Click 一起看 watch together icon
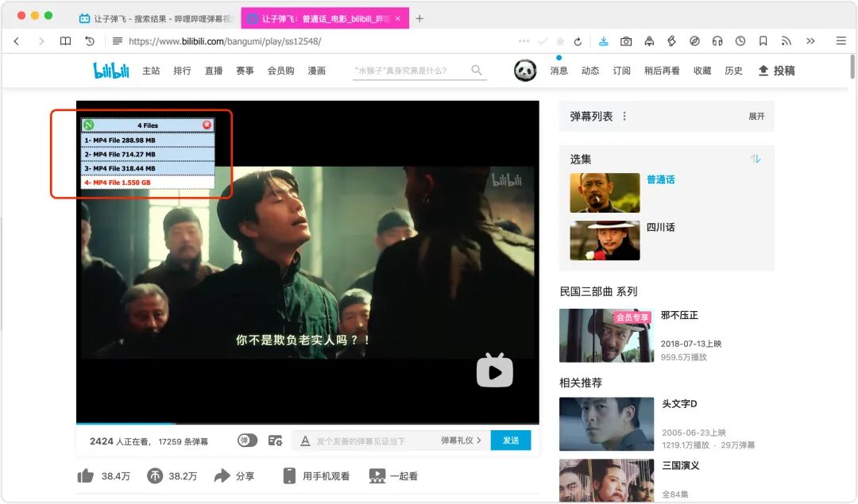This screenshot has height=504, width=858. point(377,476)
